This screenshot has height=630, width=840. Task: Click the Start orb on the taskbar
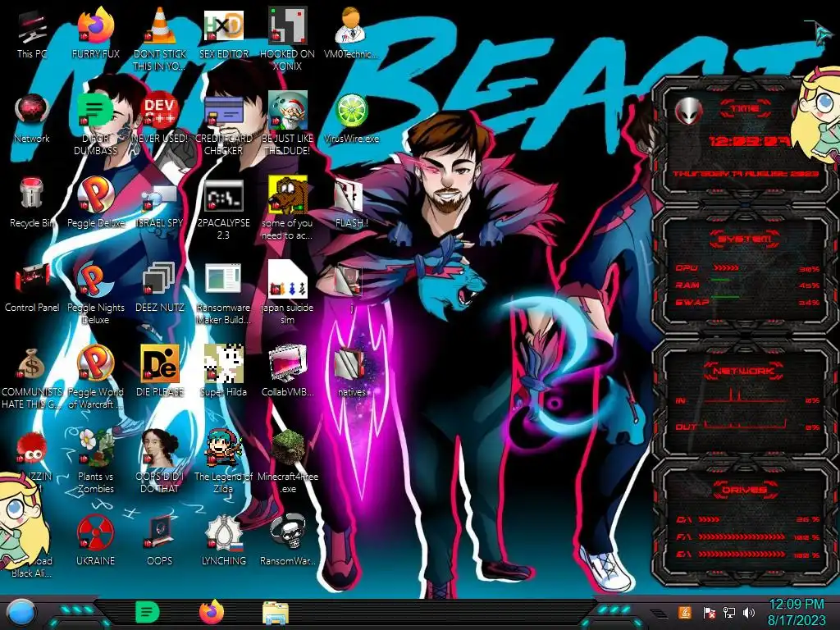click(21, 613)
